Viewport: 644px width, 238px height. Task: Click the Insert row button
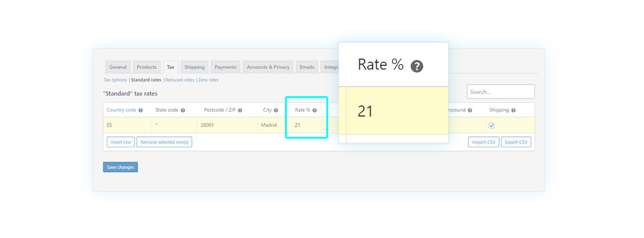click(x=121, y=142)
